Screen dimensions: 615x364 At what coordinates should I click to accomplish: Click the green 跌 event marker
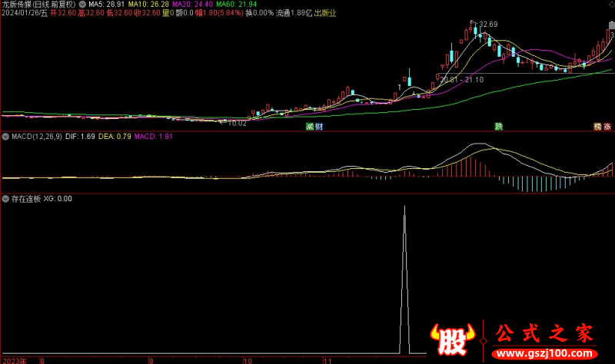click(498, 126)
